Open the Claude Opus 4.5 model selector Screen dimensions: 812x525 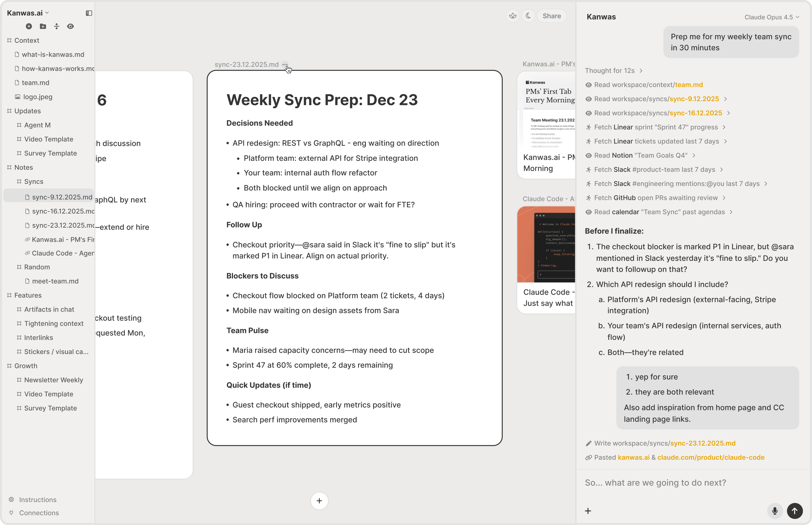(771, 17)
